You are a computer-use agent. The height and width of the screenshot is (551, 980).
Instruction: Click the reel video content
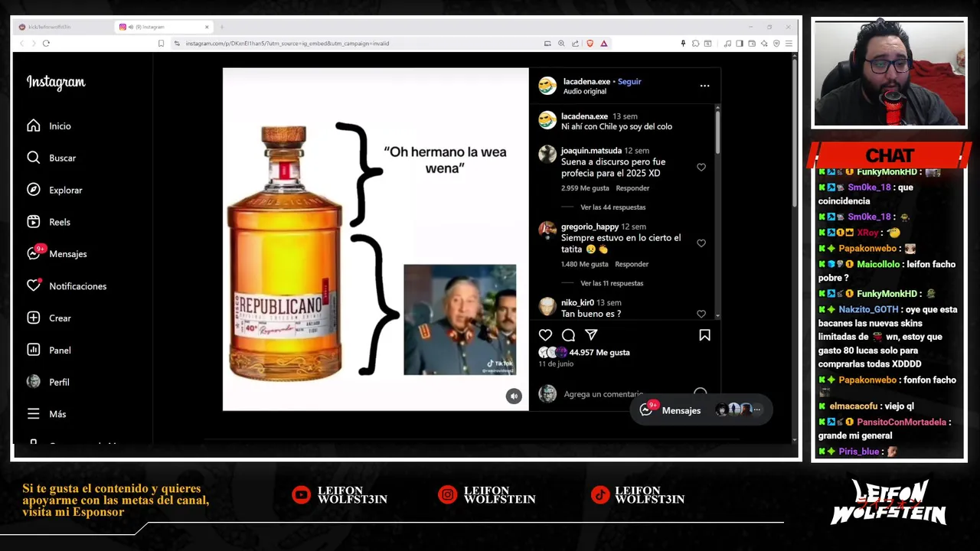(x=375, y=239)
